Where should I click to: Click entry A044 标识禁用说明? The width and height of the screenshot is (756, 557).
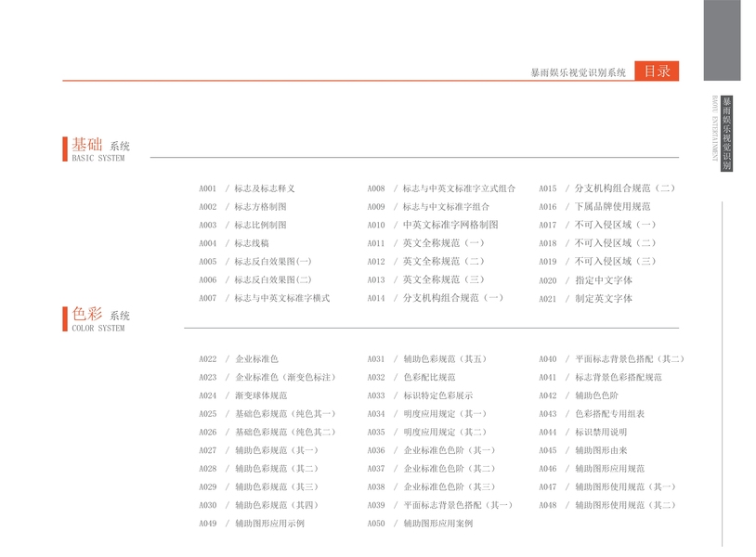pyautogui.click(x=583, y=433)
